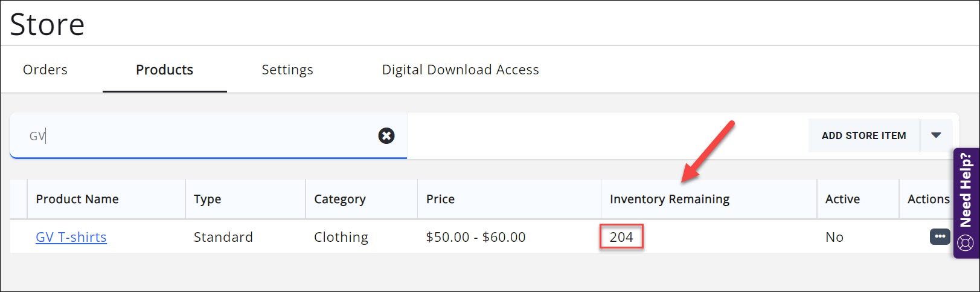Select the 204 inventory remaining value
The height and width of the screenshot is (292, 980).
621,237
